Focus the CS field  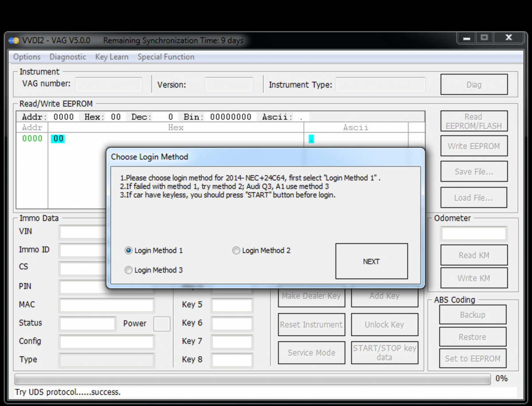[83, 269]
